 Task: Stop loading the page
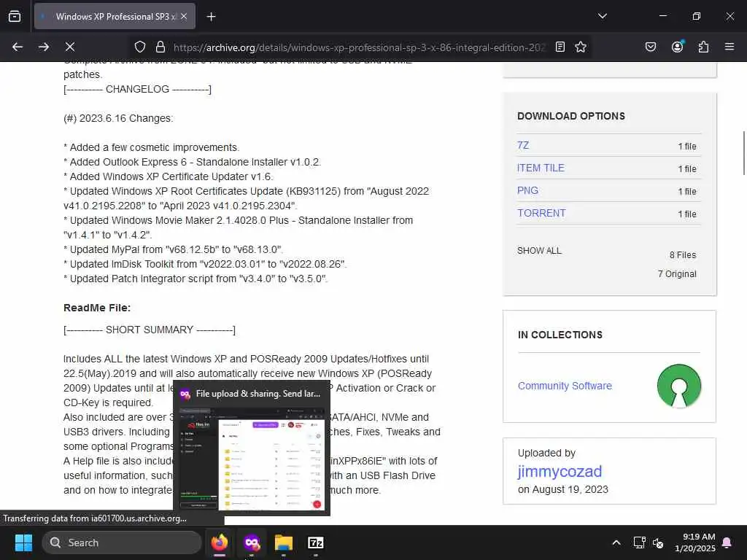[x=70, y=47]
